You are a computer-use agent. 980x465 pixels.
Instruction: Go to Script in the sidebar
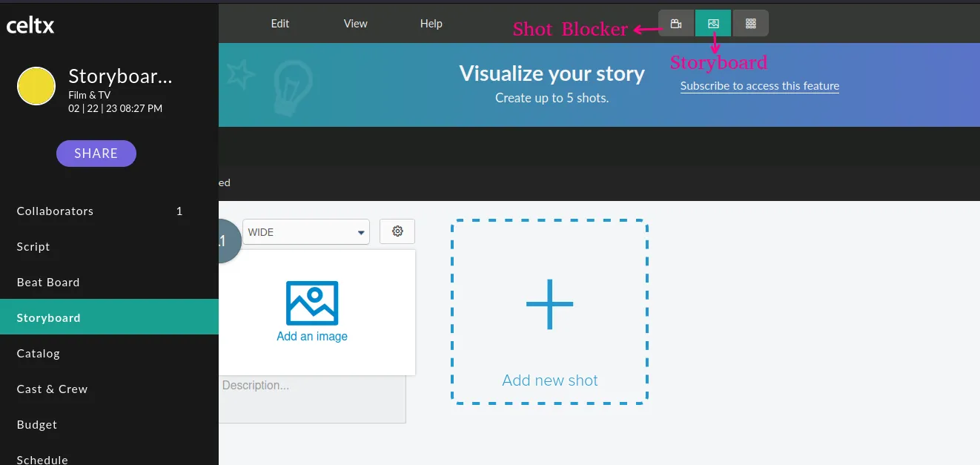click(109, 246)
